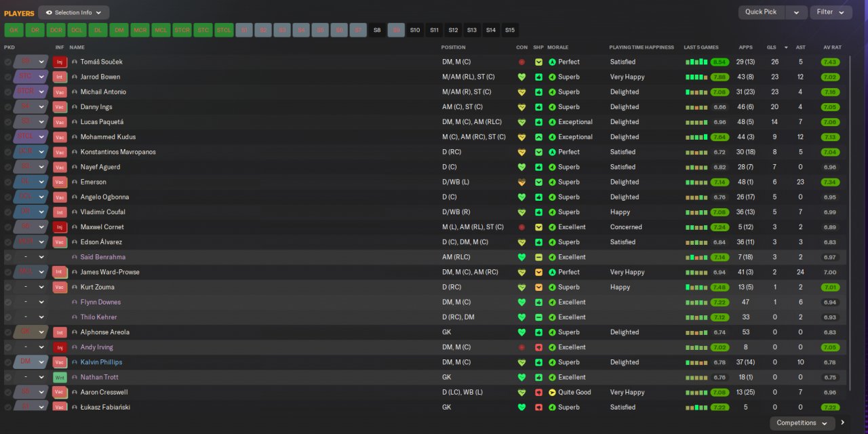Toggle the picked checkmark for Emerson
Viewport: 868px width, 434px height.
pos(8,182)
